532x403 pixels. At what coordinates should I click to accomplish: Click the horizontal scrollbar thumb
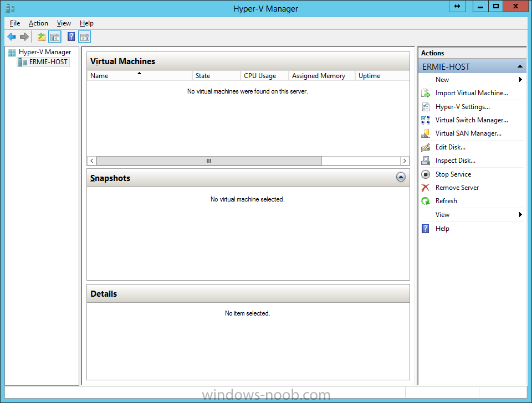point(209,161)
